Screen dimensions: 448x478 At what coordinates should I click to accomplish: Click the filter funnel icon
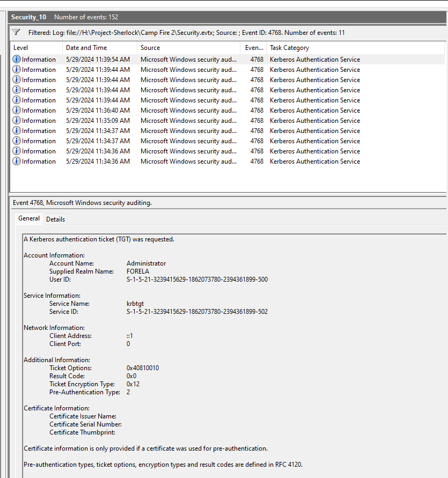click(x=16, y=32)
